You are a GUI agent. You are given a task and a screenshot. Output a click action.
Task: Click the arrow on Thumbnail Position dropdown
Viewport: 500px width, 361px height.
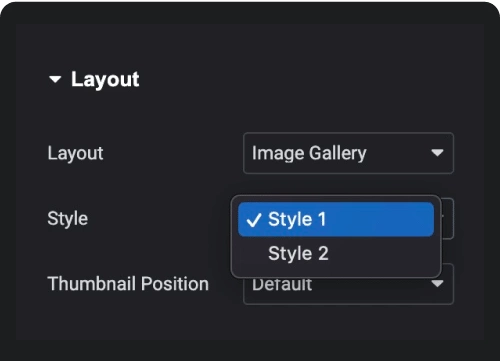pyautogui.click(x=437, y=284)
